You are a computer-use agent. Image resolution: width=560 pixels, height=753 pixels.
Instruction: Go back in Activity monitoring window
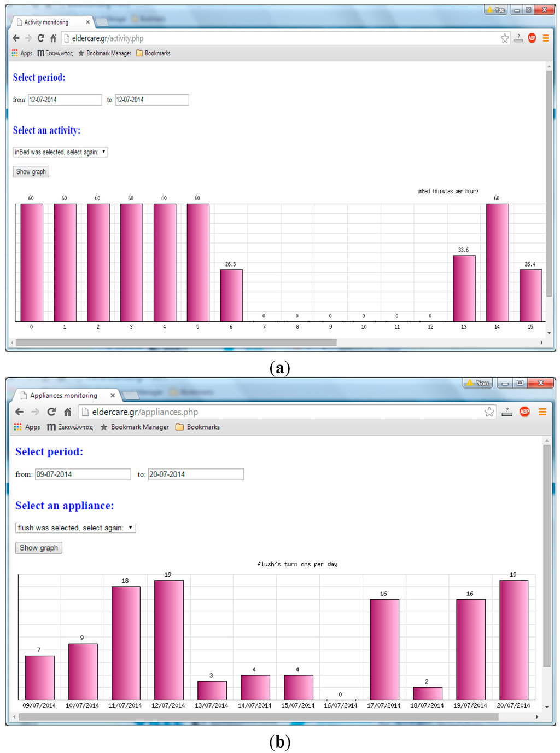point(16,38)
